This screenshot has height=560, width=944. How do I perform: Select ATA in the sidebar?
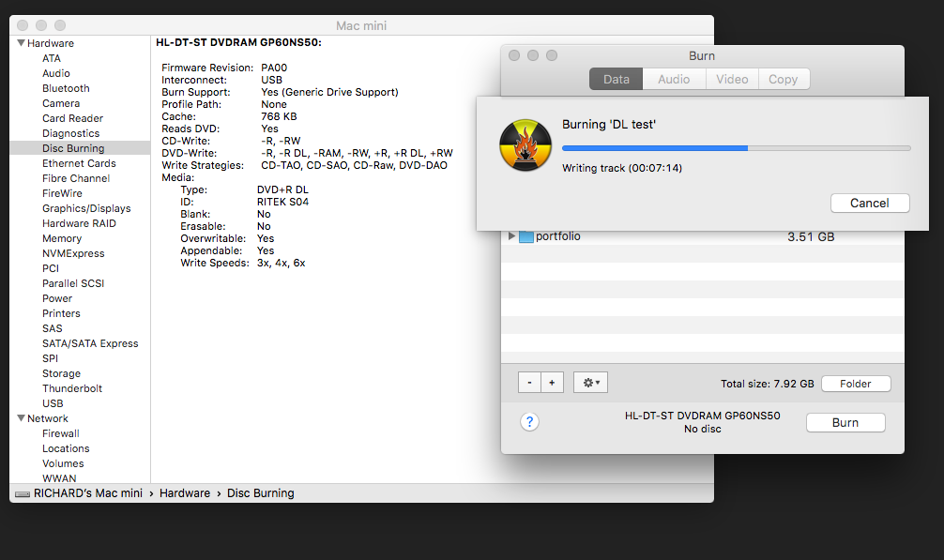(52, 58)
